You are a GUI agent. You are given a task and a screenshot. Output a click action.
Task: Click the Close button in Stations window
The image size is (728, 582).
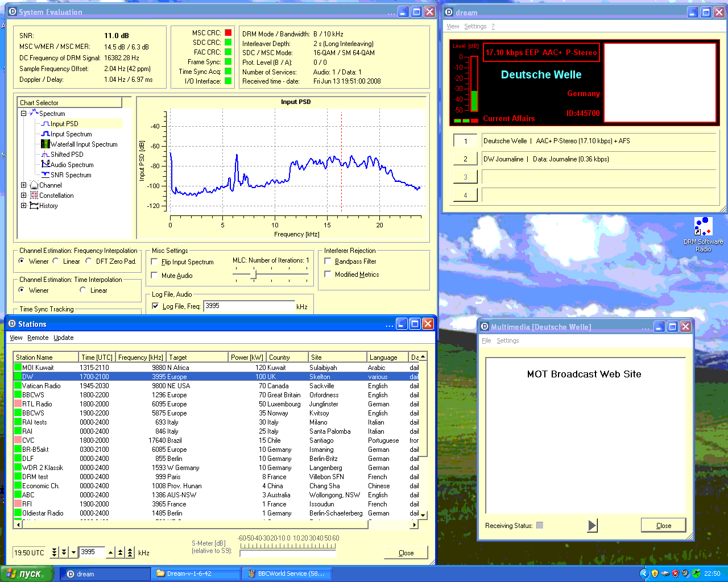406,552
